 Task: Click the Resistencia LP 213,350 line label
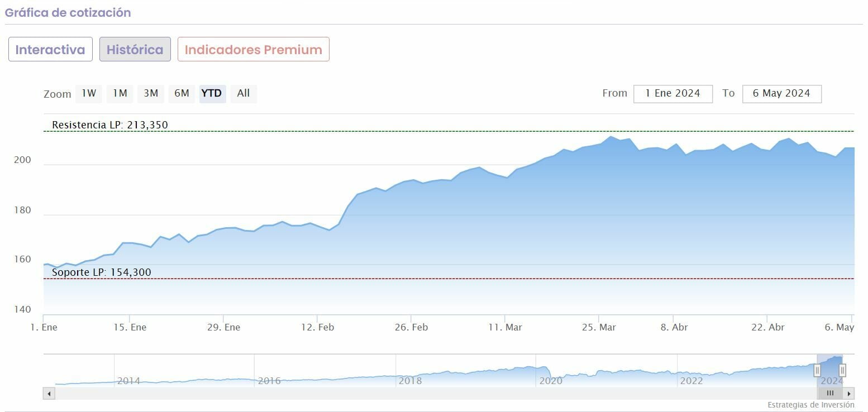(110, 125)
